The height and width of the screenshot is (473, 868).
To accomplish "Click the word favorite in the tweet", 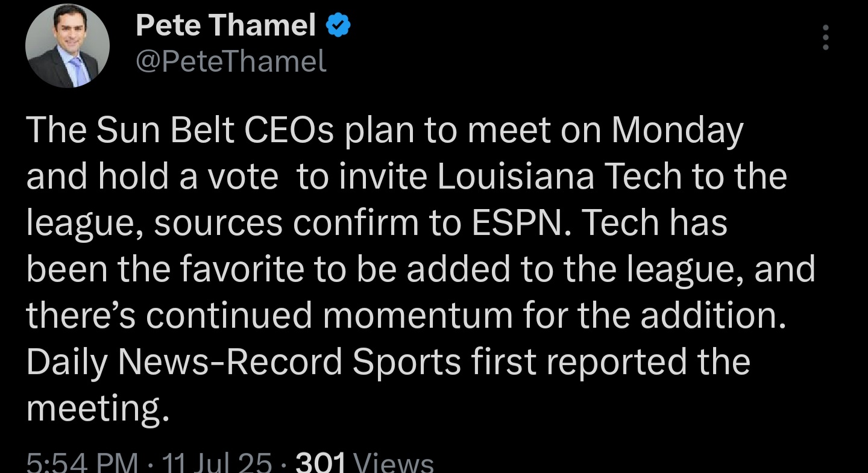I will pos(234,269).
